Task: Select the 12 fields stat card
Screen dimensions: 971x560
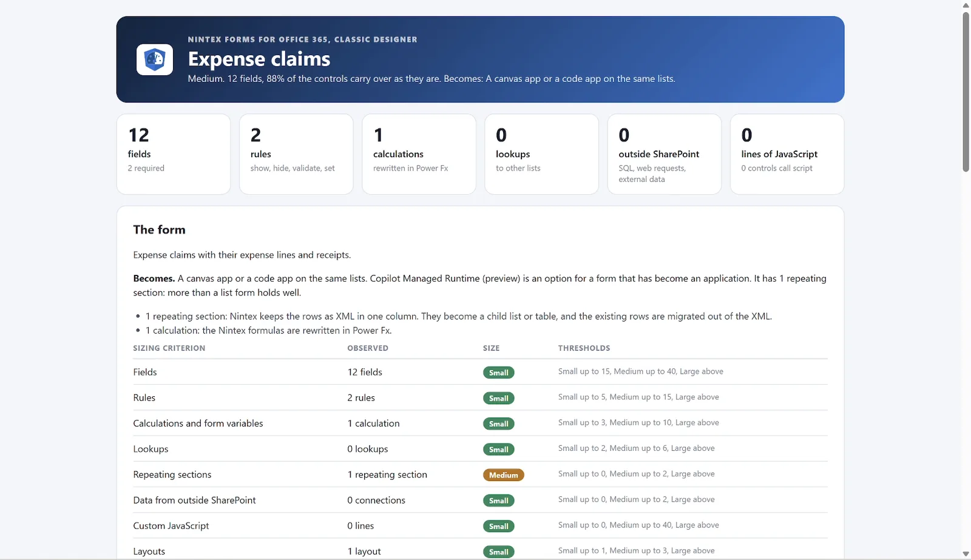Action: [x=174, y=154]
